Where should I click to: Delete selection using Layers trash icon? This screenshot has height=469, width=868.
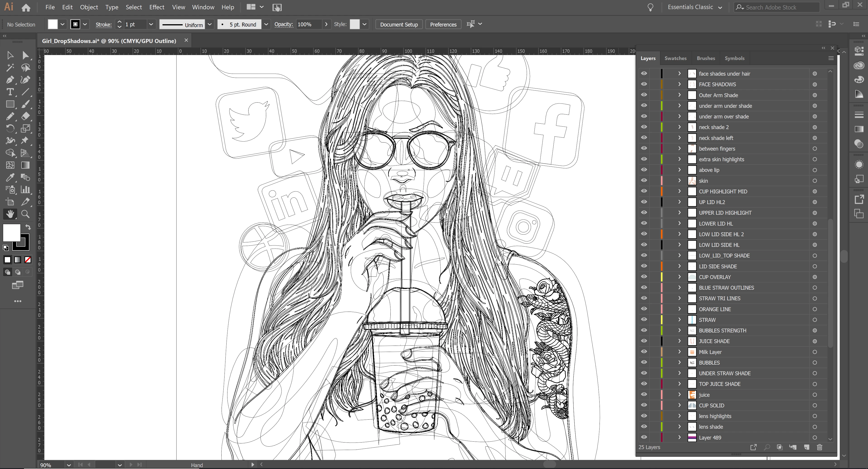point(820,447)
